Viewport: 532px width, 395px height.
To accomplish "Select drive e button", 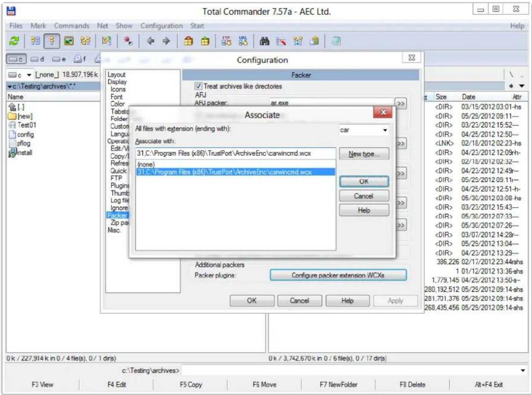I will 59,59.
